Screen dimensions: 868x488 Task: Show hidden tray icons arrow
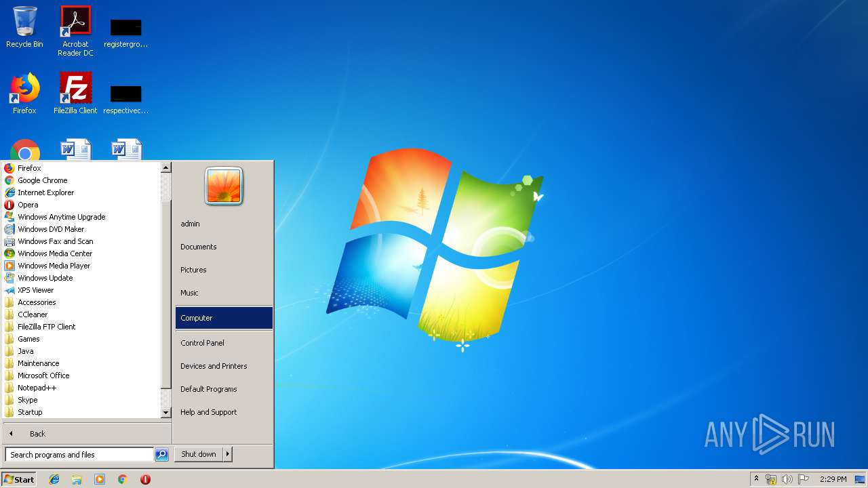click(756, 479)
